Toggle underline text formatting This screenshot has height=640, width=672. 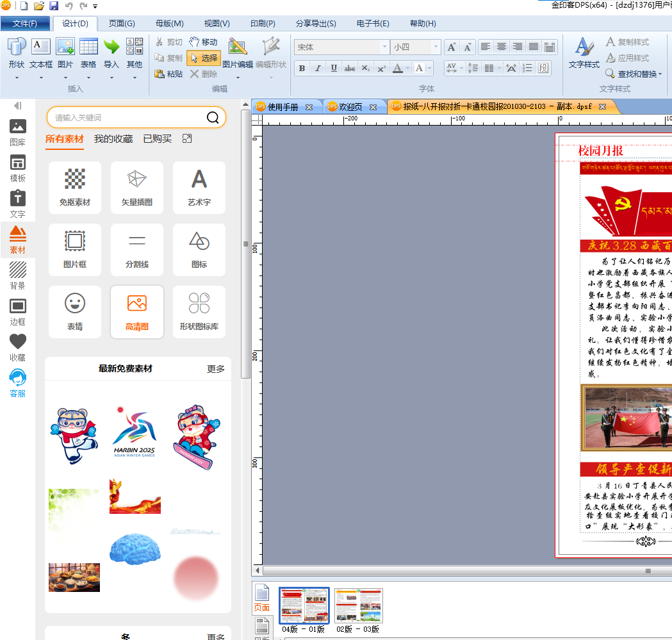pos(334,68)
